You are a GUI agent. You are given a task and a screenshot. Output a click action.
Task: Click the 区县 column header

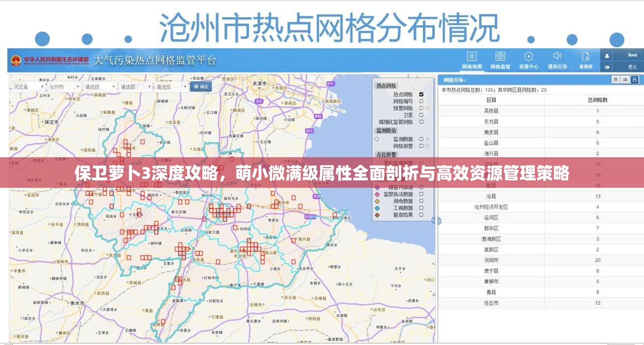point(491,100)
